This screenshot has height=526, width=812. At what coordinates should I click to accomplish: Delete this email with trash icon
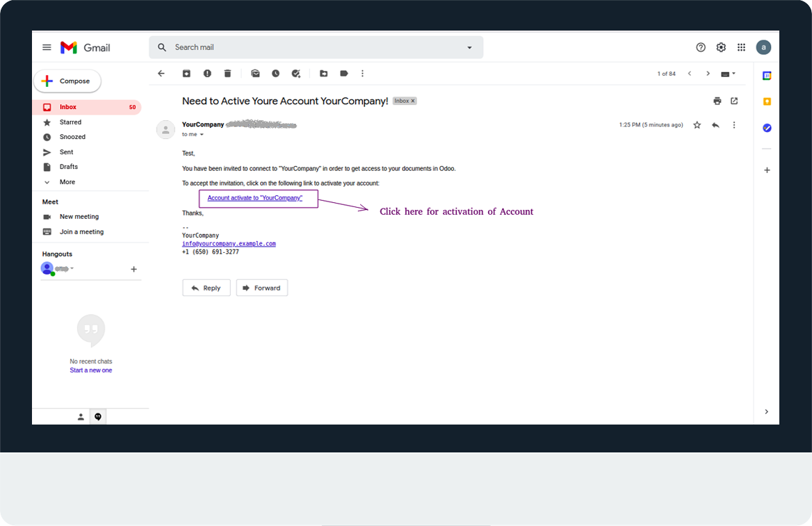point(227,74)
